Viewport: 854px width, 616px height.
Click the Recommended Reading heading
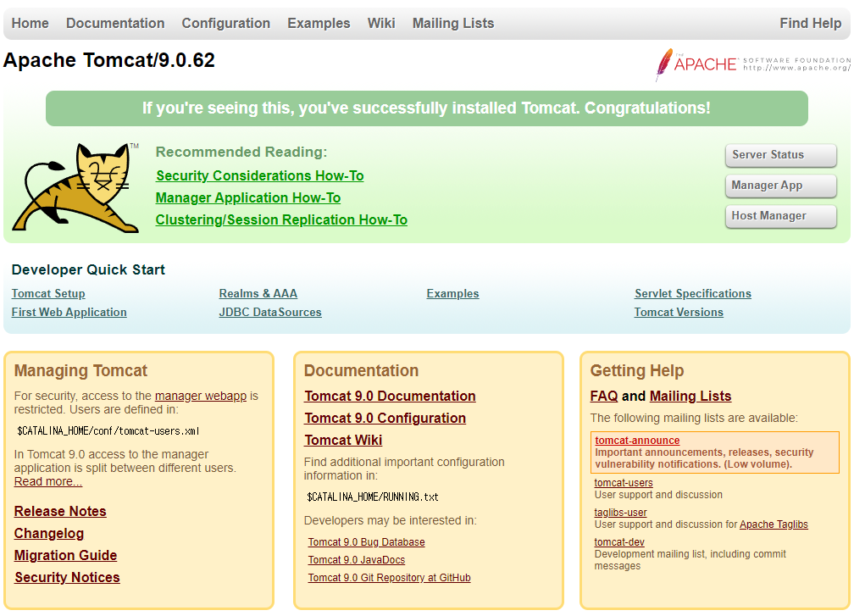241,152
